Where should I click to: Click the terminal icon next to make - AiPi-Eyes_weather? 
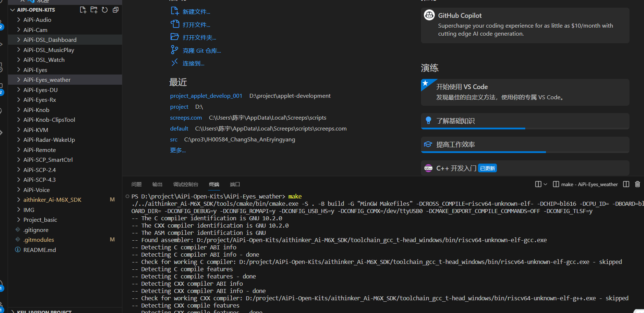pos(556,184)
